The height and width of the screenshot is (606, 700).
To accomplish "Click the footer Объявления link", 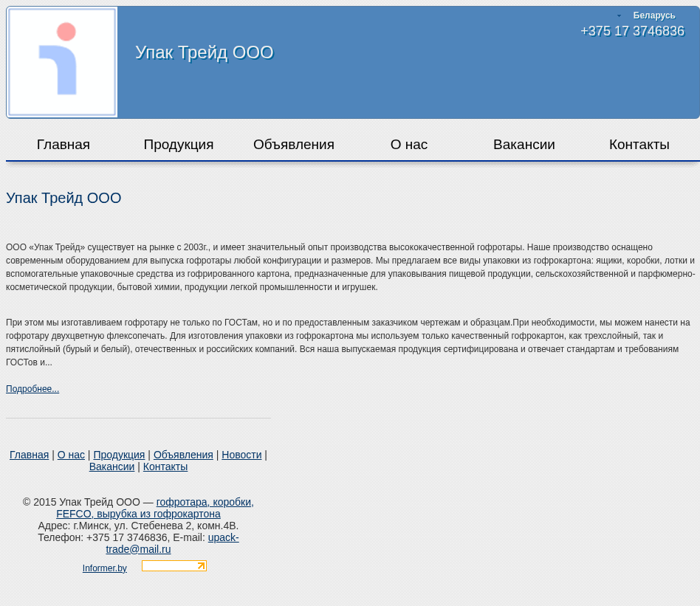I will click(x=183, y=455).
